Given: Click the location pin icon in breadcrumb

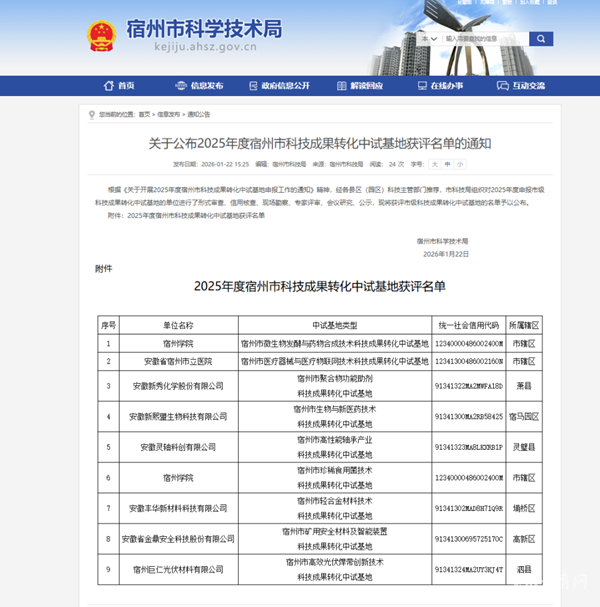Looking at the screenshot, I should tap(92, 115).
